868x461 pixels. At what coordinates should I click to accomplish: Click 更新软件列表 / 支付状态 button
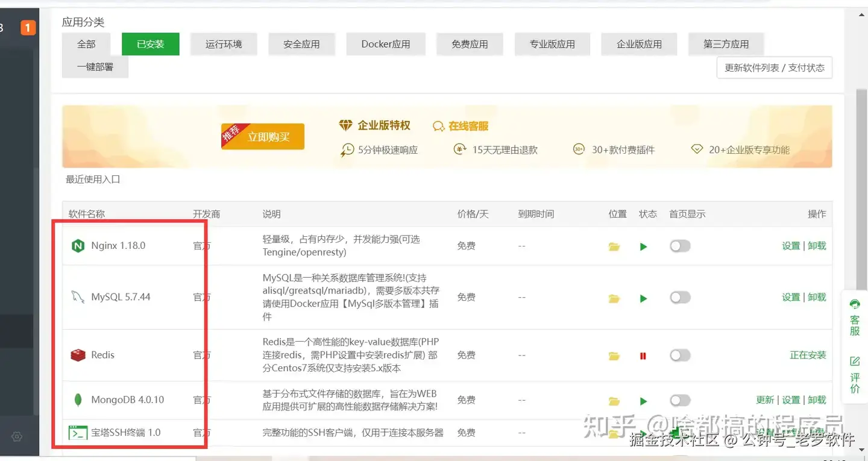point(774,67)
